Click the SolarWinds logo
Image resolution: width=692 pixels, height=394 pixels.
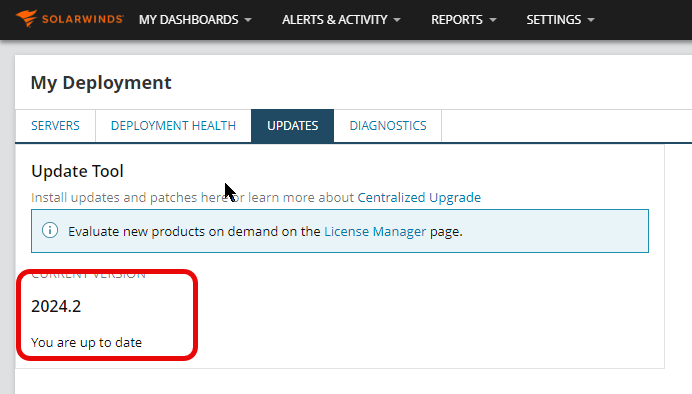click(69, 19)
